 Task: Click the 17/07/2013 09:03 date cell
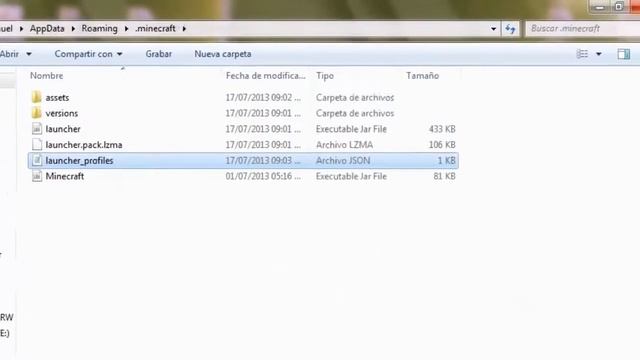[263, 160]
